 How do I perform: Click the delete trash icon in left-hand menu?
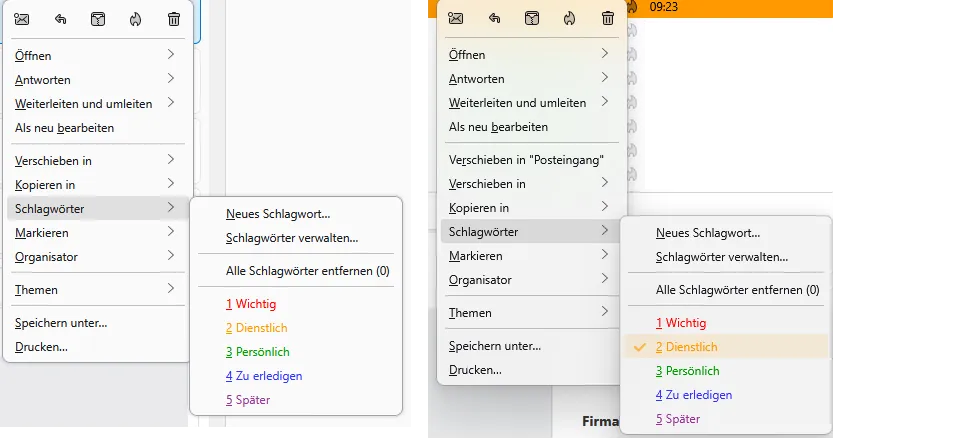[x=174, y=19]
